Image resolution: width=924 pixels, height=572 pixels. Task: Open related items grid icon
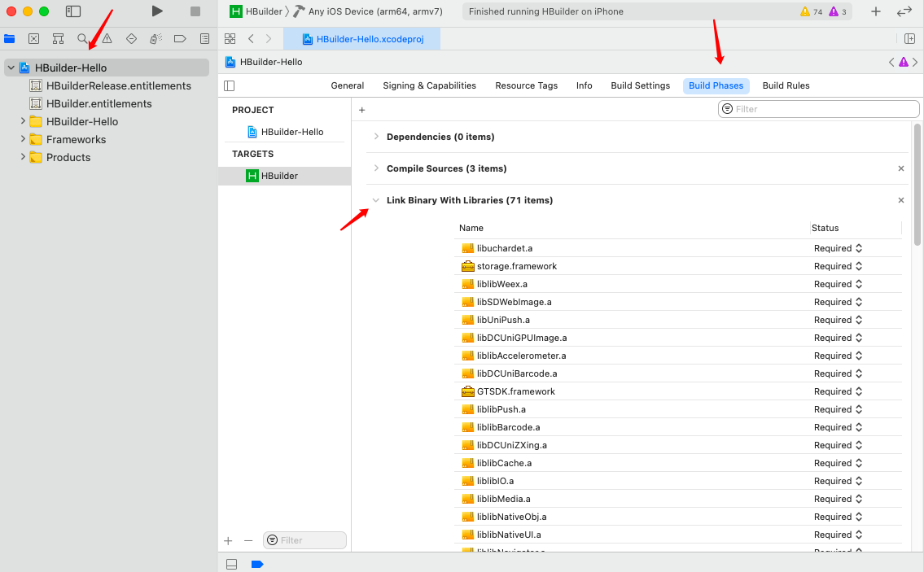click(x=230, y=39)
